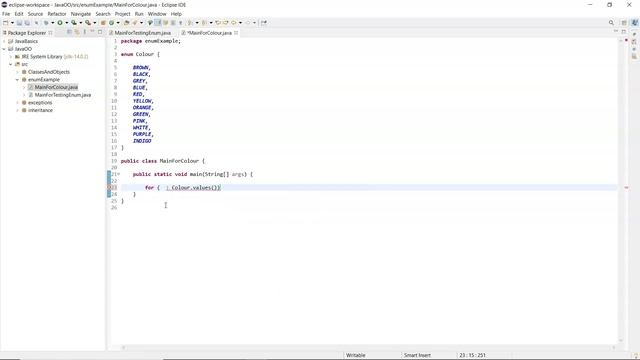Open the Help menu
The height and width of the screenshot is (360, 640).
click(176, 14)
